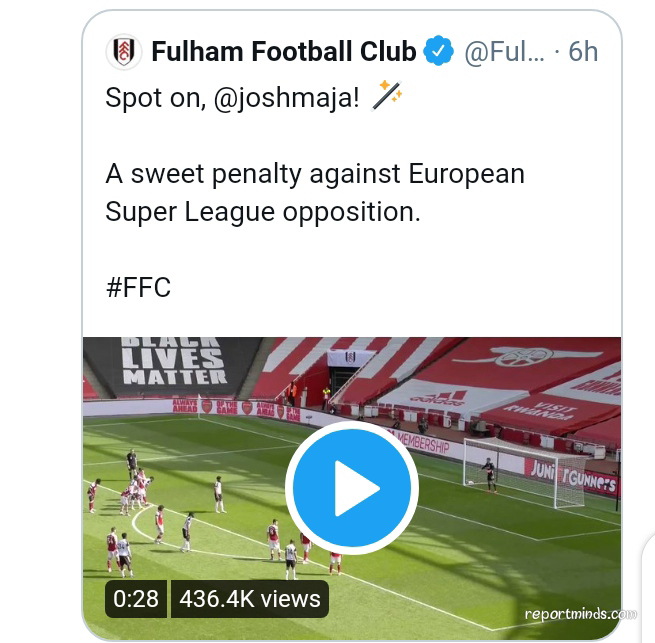Image resolution: width=655 pixels, height=643 pixels.
Task: Click the Black Lives Matter banner in video
Action: (174, 362)
